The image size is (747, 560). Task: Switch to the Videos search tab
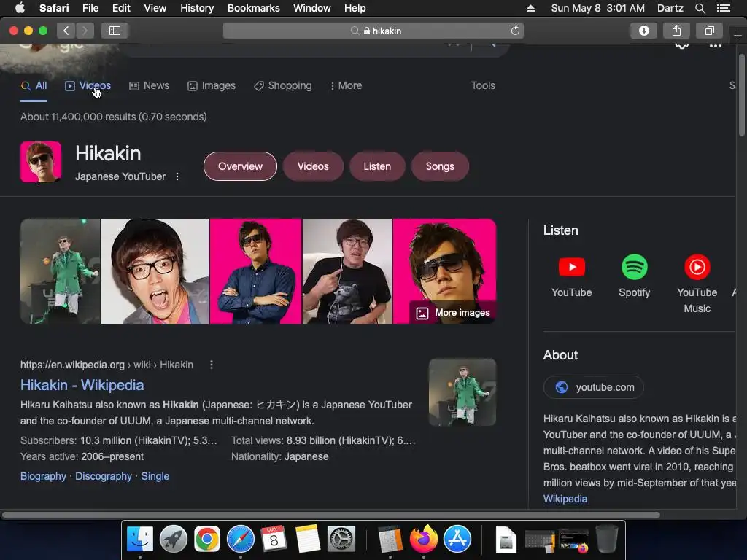[88, 86]
